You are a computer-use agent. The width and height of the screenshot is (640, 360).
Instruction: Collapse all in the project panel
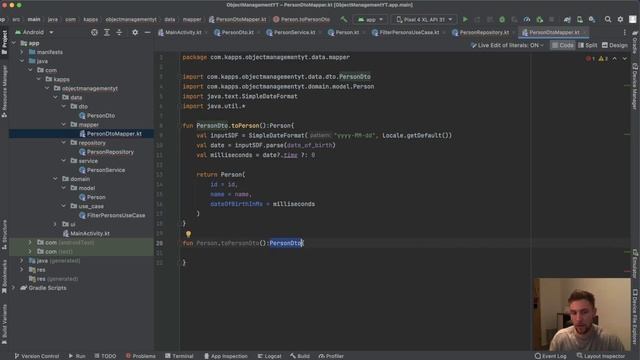coord(119,32)
